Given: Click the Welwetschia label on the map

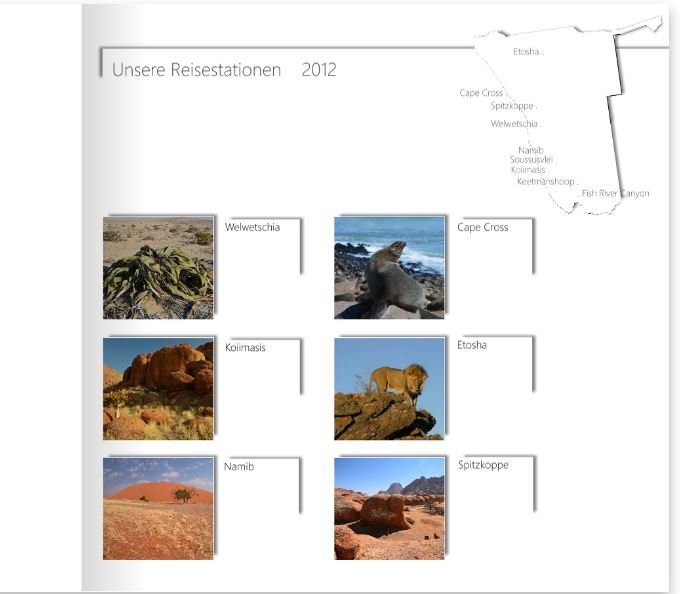Looking at the screenshot, I should pos(514,124).
